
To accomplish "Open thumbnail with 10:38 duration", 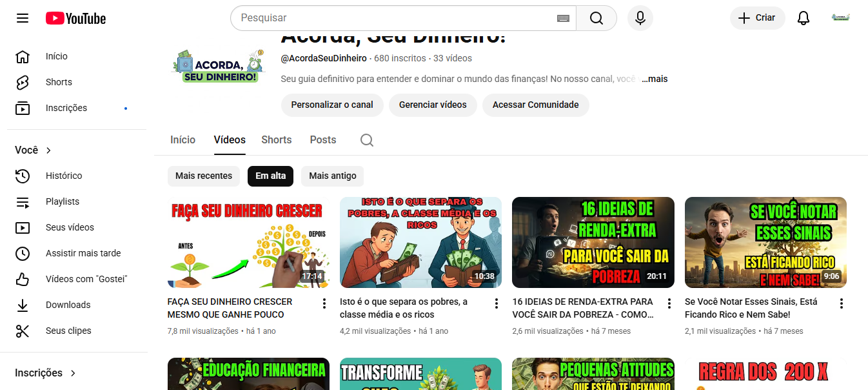I will pyautogui.click(x=420, y=243).
